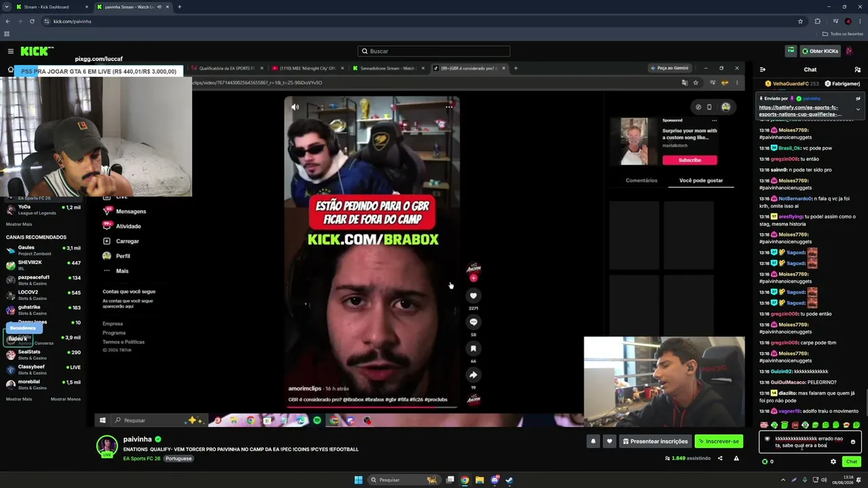
Task: Select the Comentários tab in TikTok
Action: 642,180
